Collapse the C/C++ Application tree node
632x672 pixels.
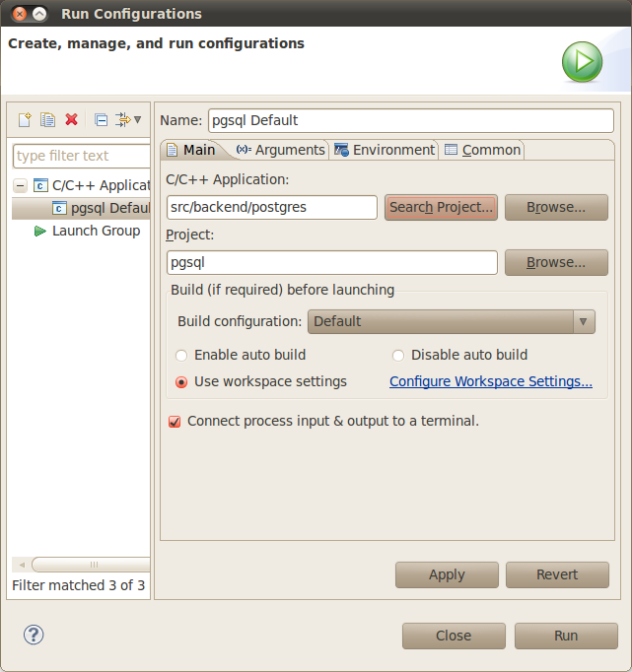pyautogui.click(x=20, y=185)
